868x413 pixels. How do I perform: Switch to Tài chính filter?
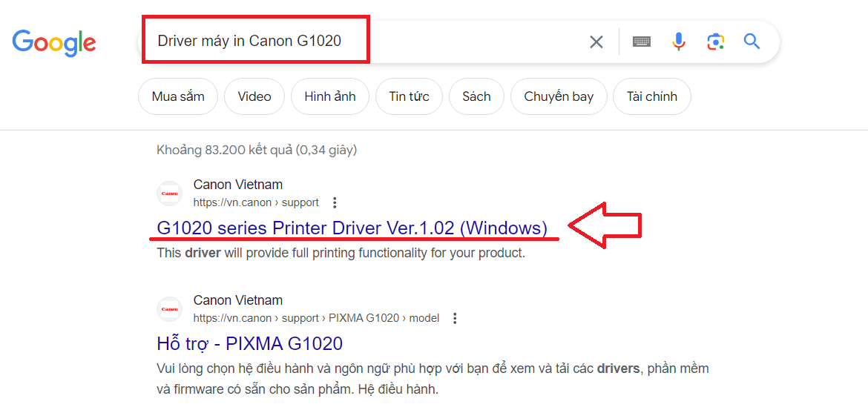point(652,96)
